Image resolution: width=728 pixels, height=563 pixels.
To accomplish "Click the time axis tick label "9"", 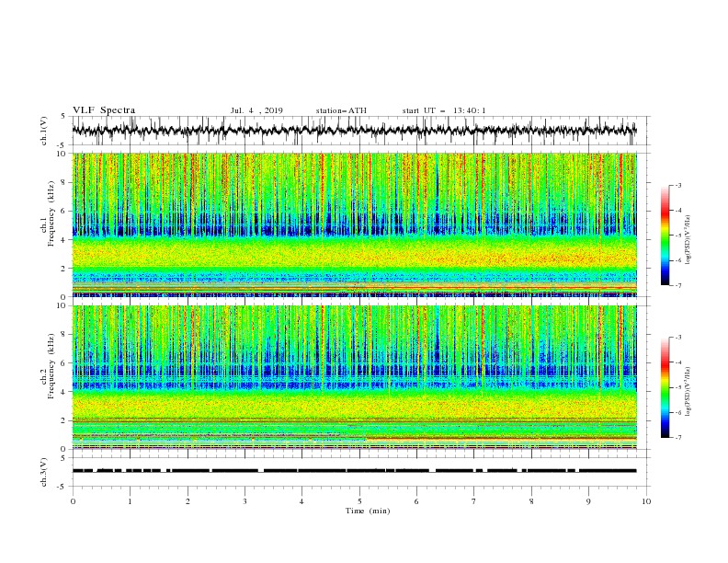I will (x=588, y=501).
